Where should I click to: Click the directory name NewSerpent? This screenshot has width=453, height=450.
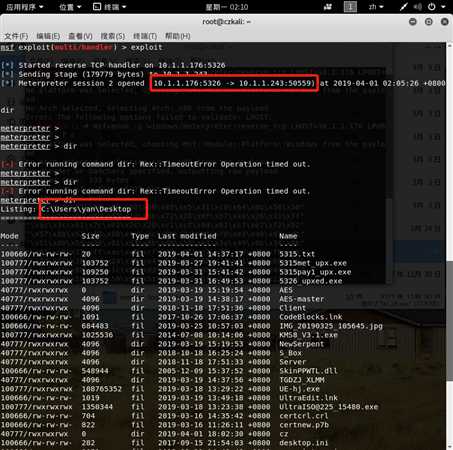click(x=301, y=344)
